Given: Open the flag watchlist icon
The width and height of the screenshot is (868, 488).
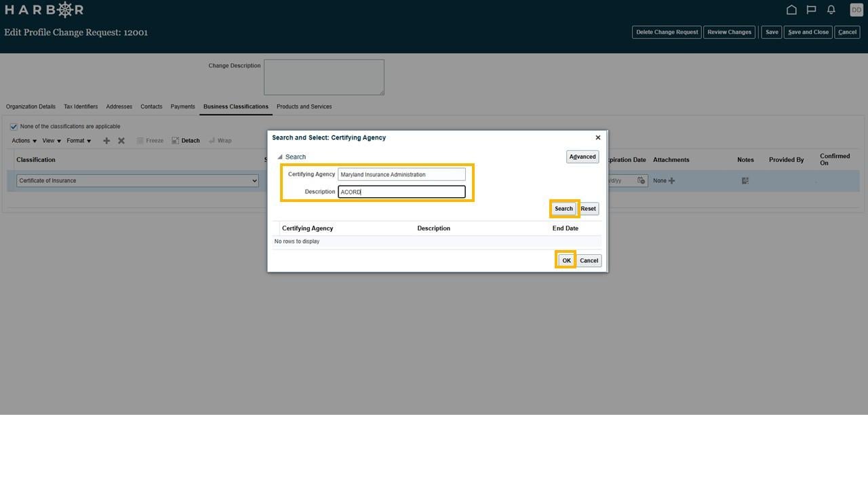Looking at the screenshot, I should pyautogui.click(x=811, y=9).
